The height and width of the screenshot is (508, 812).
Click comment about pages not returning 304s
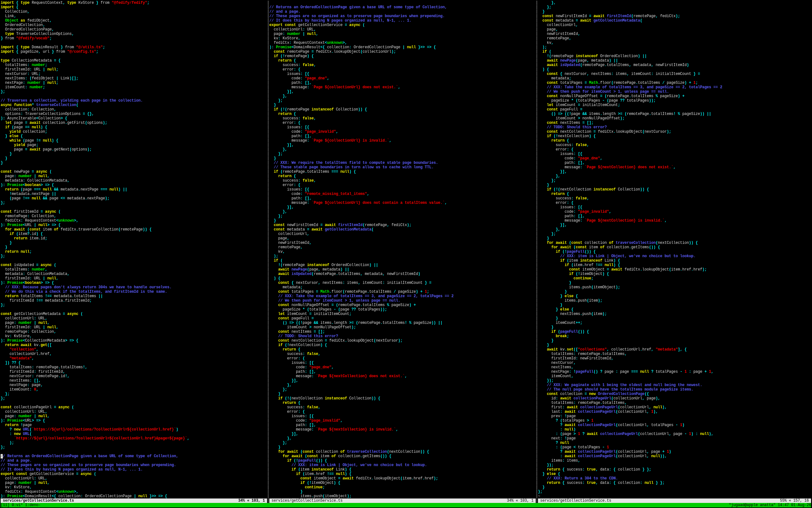coord(88,287)
